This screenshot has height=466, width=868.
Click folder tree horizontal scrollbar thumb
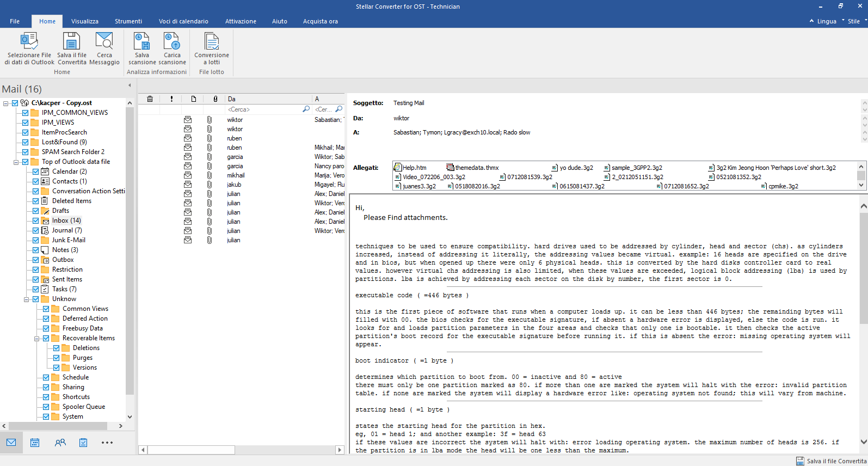click(x=58, y=426)
